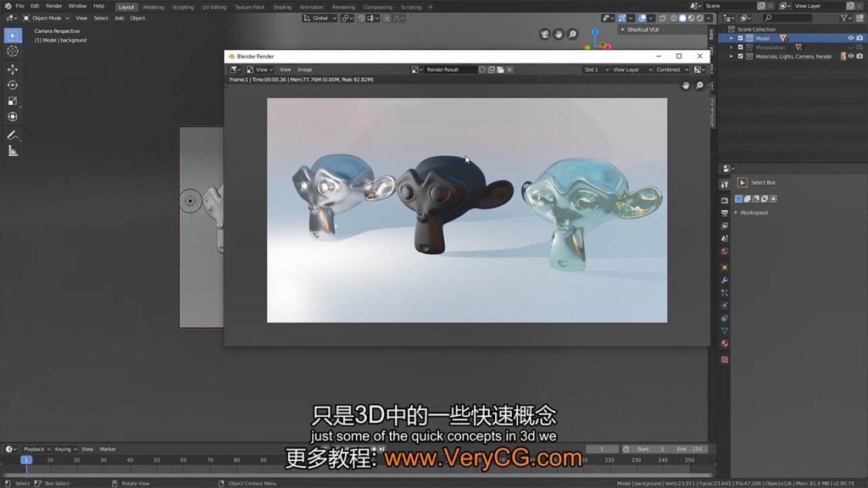Click the End frame field in timeline
The height and width of the screenshot is (488, 868).
coord(688,449)
